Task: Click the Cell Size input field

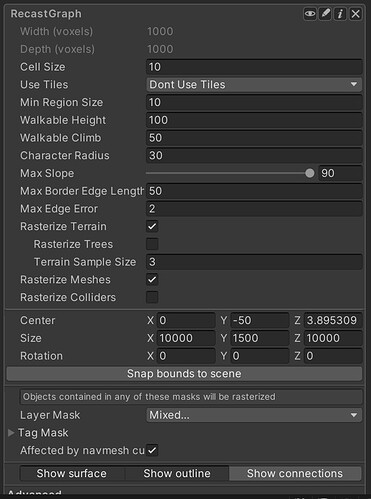Action: tap(254, 67)
